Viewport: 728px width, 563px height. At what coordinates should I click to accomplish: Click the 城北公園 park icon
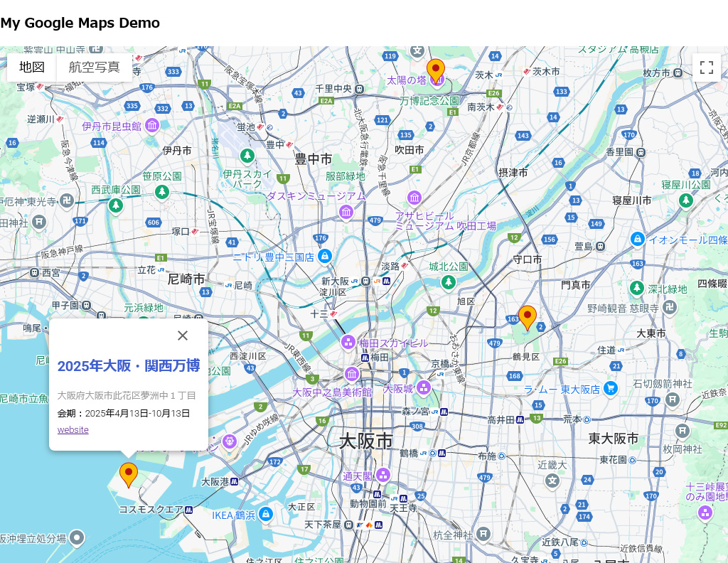click(x=448, y=282)
